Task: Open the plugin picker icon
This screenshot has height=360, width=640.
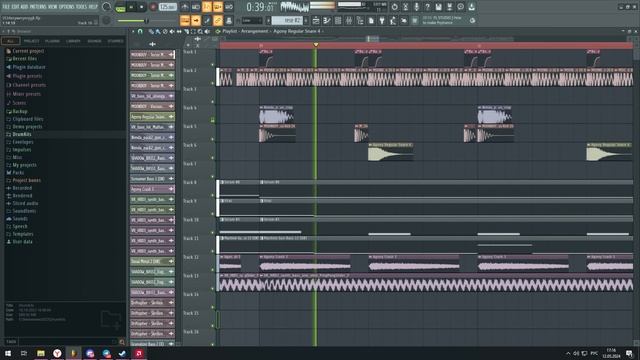Action: [x=382, y=20]
